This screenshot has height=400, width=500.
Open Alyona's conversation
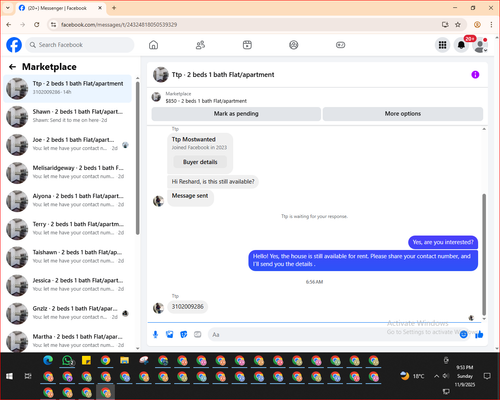pos(68,201)
